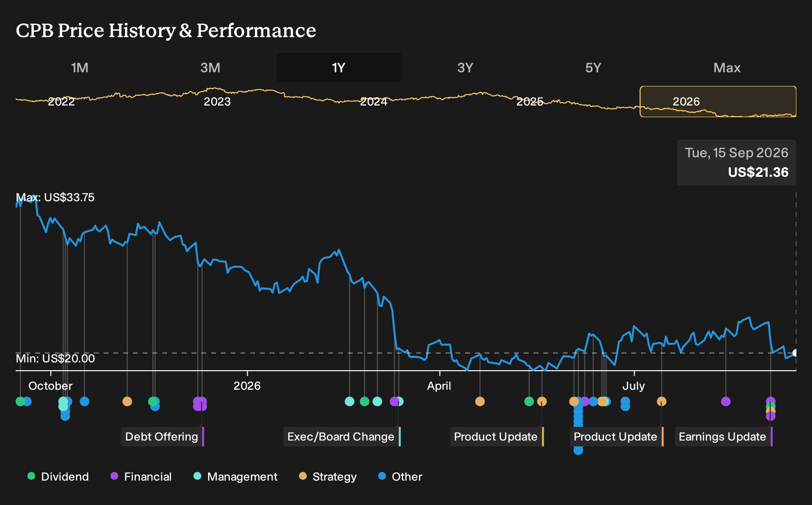Jump to 2023 on the overview timeline

click(x=217, y=102)
